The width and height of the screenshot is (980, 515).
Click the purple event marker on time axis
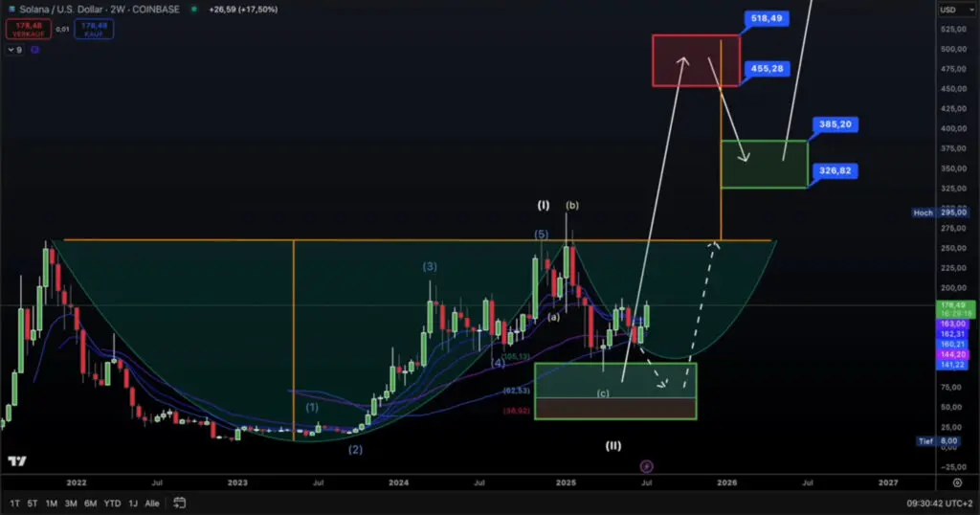(x=646, y=466)
